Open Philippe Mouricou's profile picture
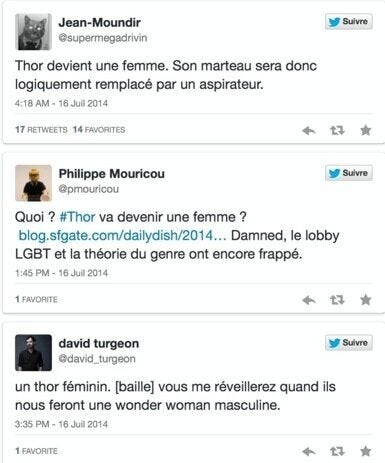385x463 pixels. click(33, 183)
